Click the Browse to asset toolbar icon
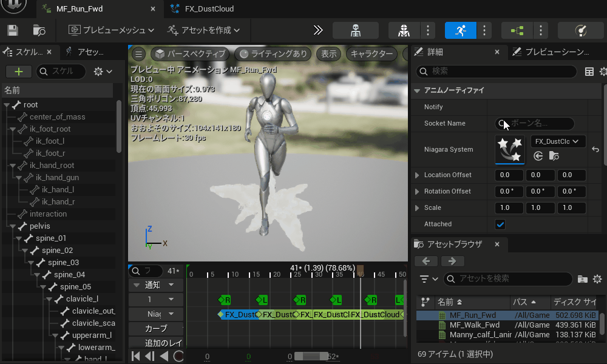Image resolution: width=607 pixels, height=364 pixels. [39, 30]
